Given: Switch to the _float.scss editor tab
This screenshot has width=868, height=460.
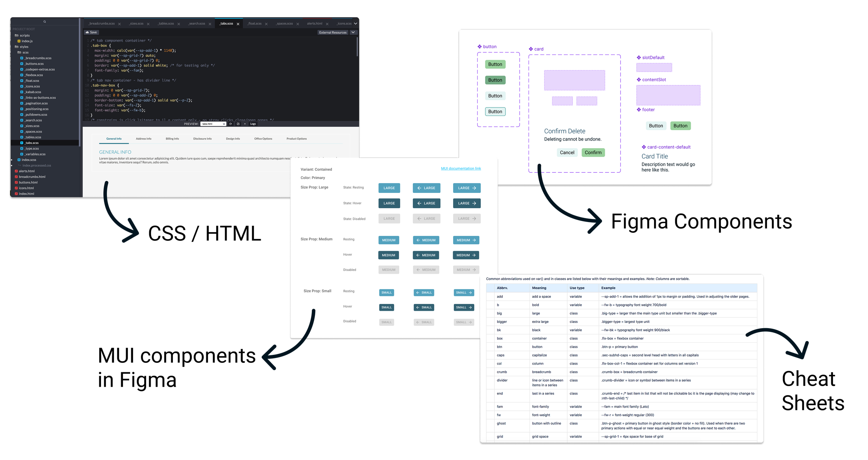Looking at the screenshot, I should [254, 24].
